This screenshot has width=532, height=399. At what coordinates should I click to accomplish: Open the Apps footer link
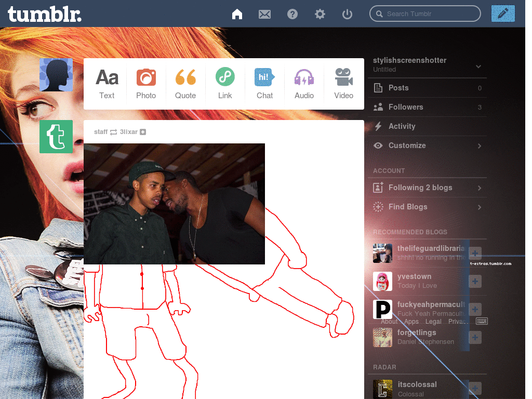point(411,322)
